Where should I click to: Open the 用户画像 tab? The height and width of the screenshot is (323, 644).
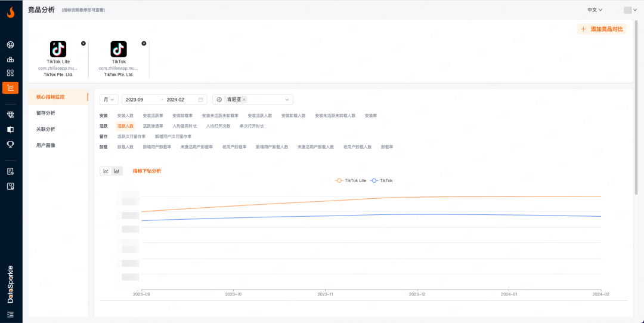(x=46, y=145)
